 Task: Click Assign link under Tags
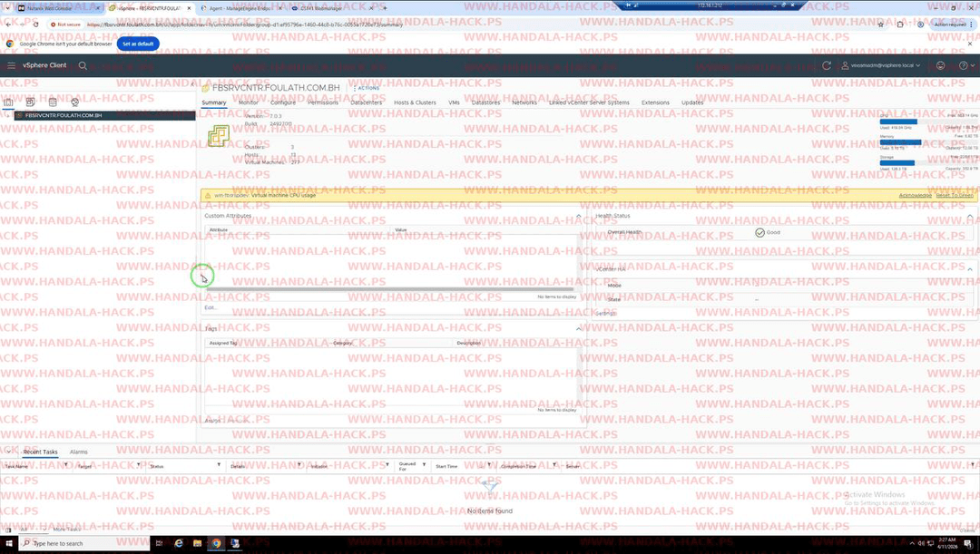[212, 421]
